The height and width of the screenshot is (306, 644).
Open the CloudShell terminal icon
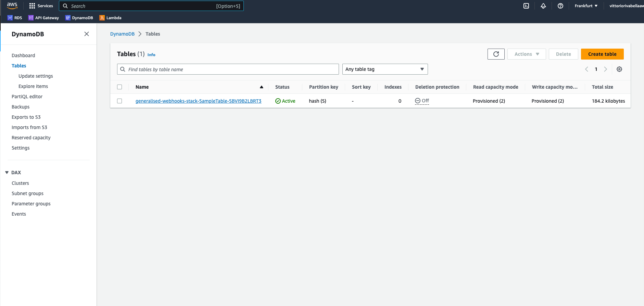(x=526, y=6)
